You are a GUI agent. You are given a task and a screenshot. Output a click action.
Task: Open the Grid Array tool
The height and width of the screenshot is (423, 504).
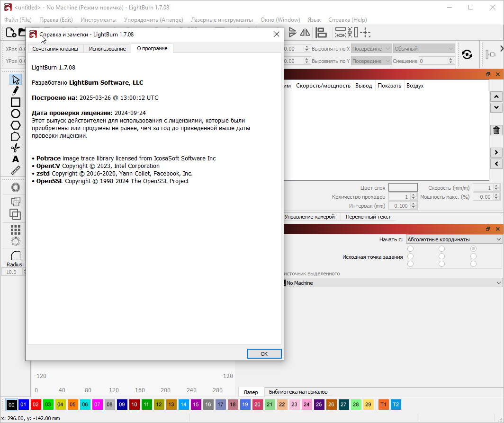(16, 229)
